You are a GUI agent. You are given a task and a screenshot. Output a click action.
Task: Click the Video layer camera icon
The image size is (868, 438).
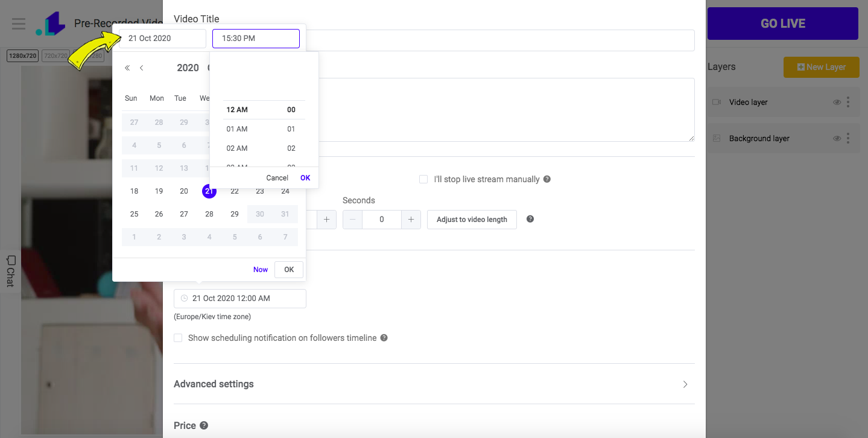tap(717, 102)
